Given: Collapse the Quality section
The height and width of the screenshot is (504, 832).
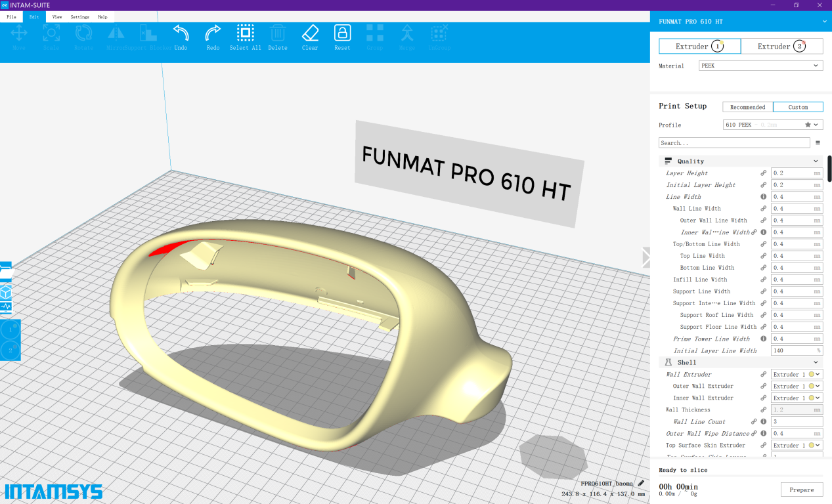Looking at the screenshot, I should [741, 161].
